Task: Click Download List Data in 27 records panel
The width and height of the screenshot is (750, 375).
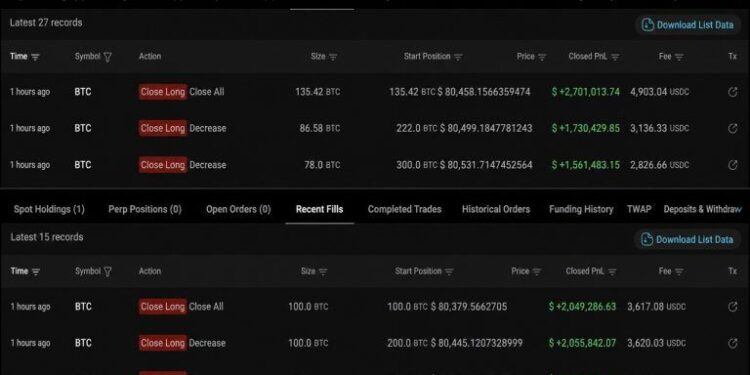Action: (x=688, y=25)
